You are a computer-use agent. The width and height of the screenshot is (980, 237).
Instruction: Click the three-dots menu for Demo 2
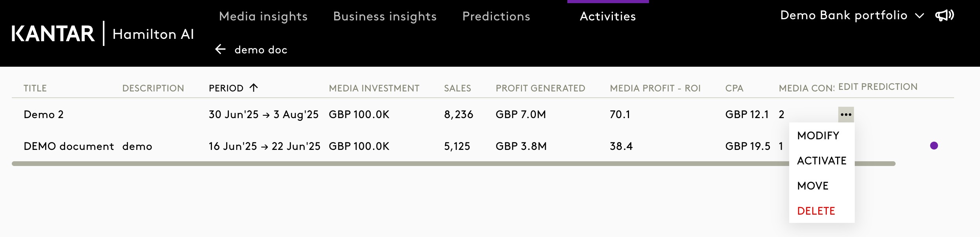pyautogui.click(x=846, y=115)
